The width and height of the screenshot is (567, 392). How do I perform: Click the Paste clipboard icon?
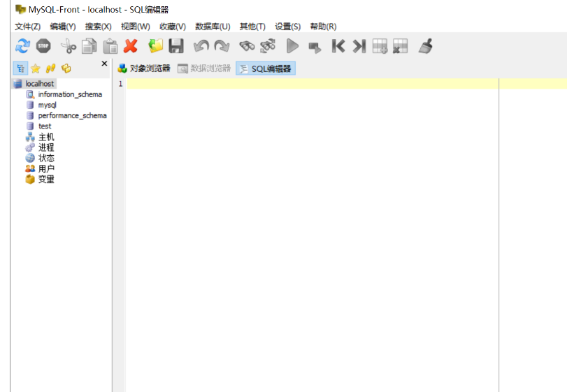pyautogui.click(x=110, y=46)
